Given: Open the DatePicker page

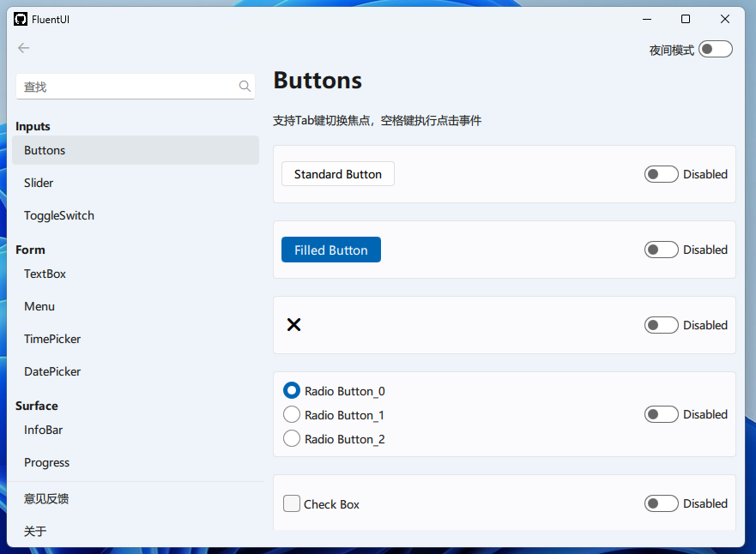Looking at the screenshot, I should click(x=136, y=372).
